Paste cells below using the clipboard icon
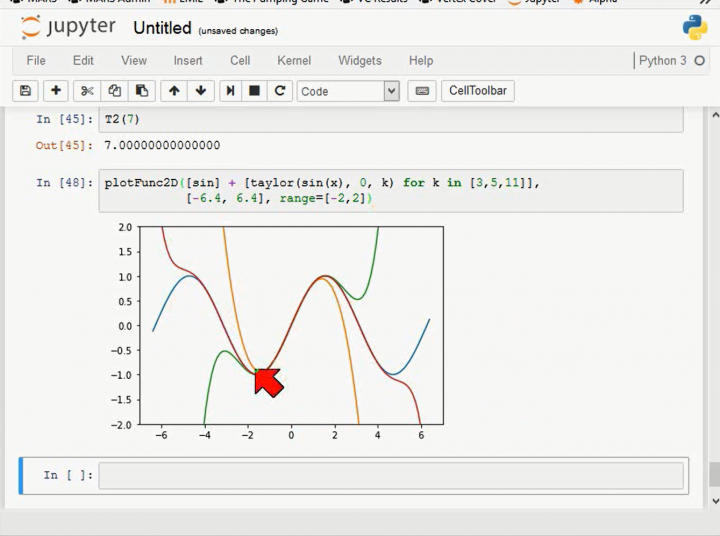The image size is (720, 536). [x=142, y=91]
